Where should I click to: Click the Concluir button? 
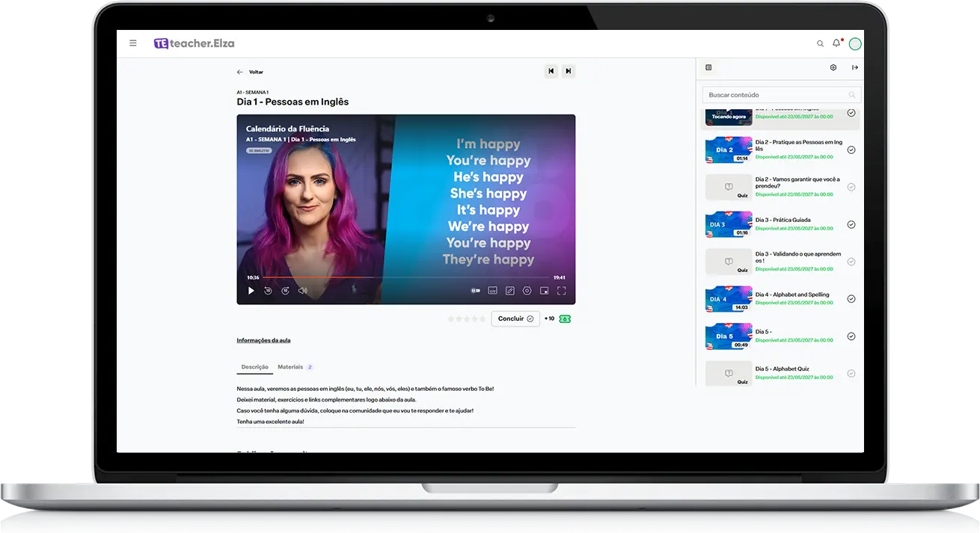tap(515, 318)
